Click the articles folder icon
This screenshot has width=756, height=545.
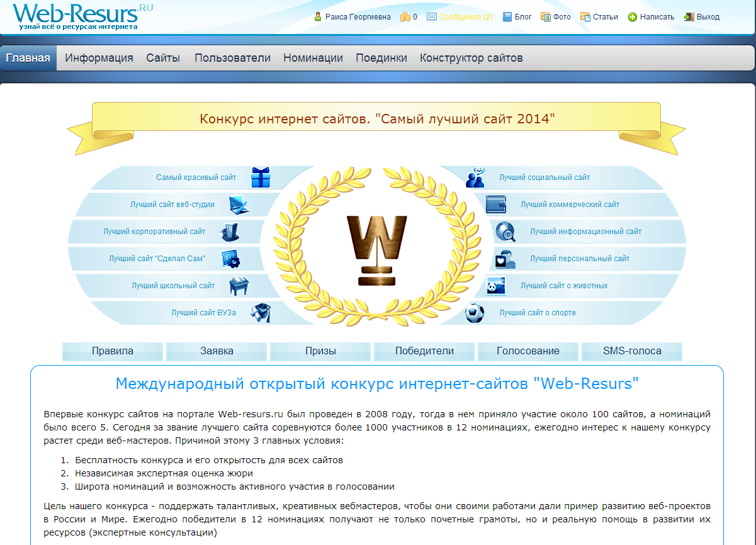coord(585,17)
